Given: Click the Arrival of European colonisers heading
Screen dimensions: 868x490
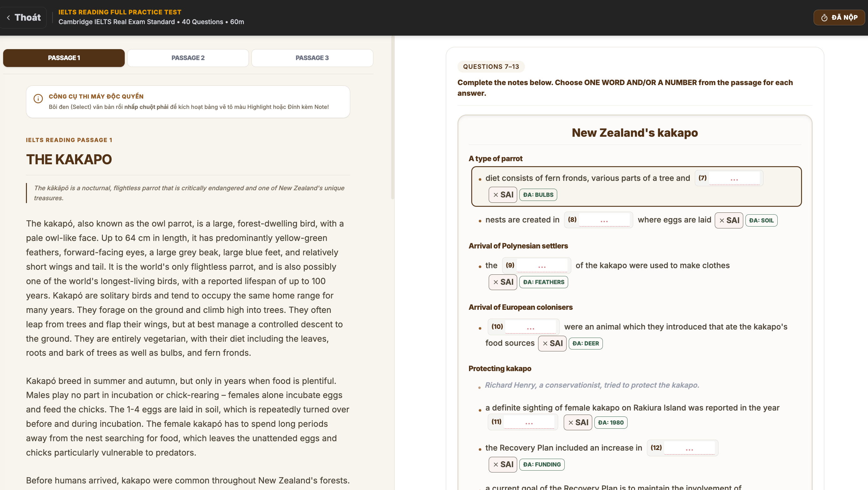Looking at the screenshot, I should click(x=521, y=308).
